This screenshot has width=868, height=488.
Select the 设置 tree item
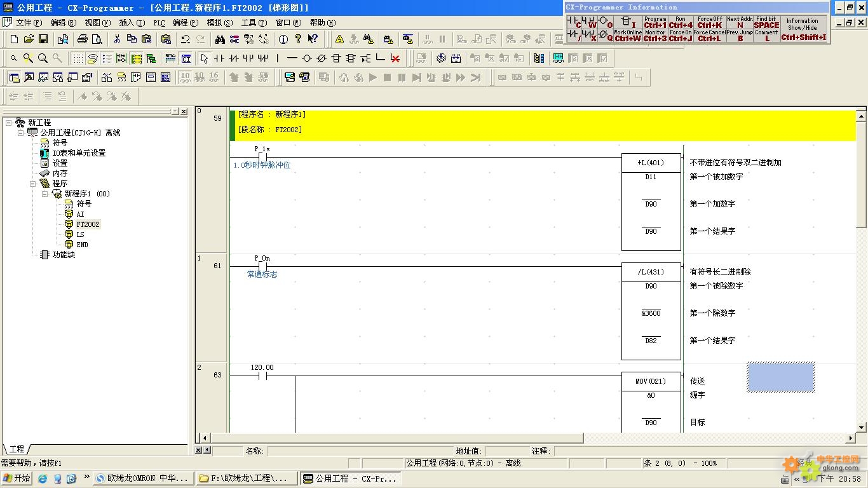(x=60, y=163)
